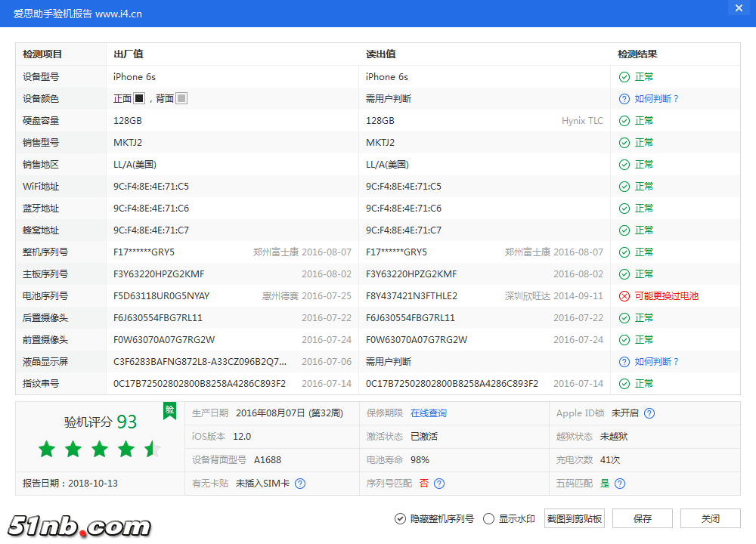Image resolution: width=756 pixels, height=544 pixels.
Task: Click the question icon next to Apple ID锁
Action: click(x=649, y=413)
